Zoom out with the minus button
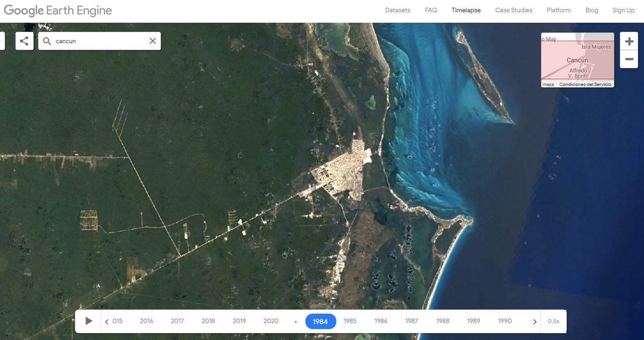The width and height of the screenshot is (644, 340). click(629, 59)
